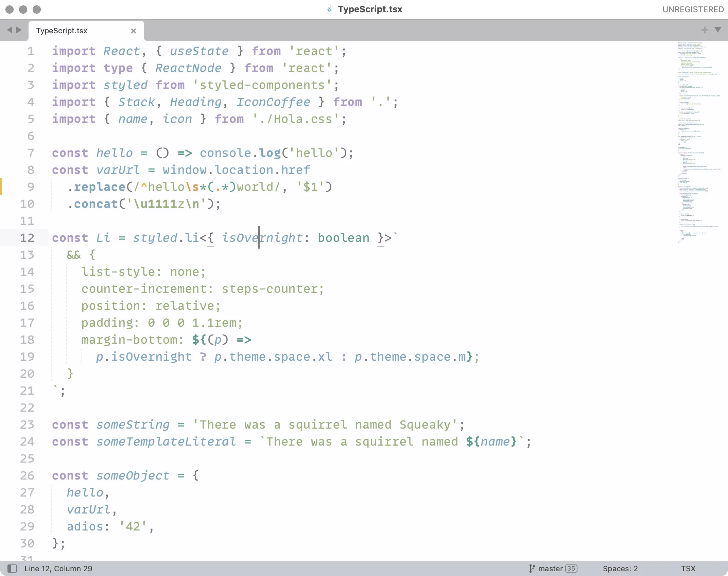Screen dimensions: 728x576
Task: Click the UNREGISTERED license label
Action: coord(693,9)
